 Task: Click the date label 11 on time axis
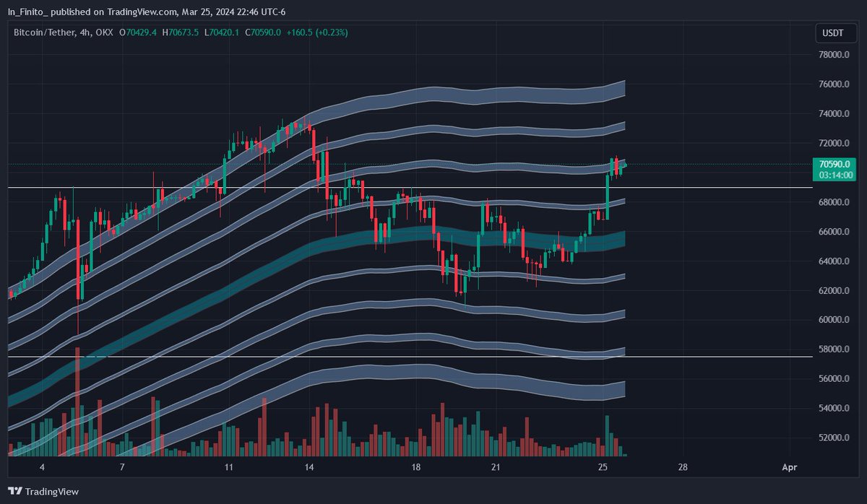[x=228, y=467]
